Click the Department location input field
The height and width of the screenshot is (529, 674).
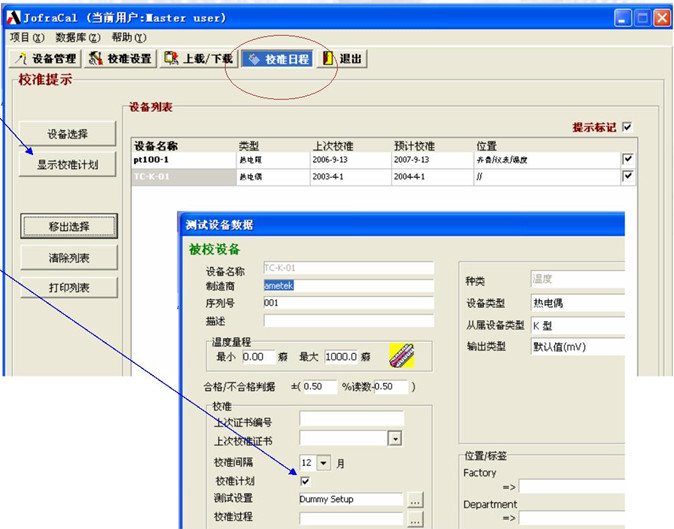point(572,518)
